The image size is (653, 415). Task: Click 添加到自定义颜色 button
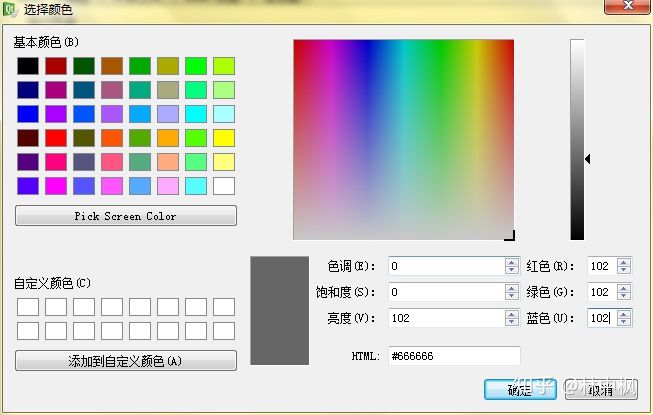[126, 360]
